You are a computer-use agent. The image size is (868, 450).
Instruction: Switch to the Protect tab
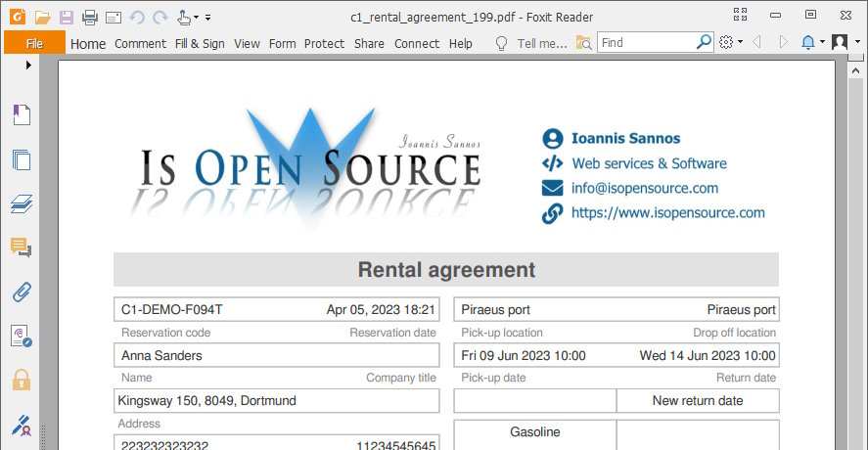(x=324, y=43)
